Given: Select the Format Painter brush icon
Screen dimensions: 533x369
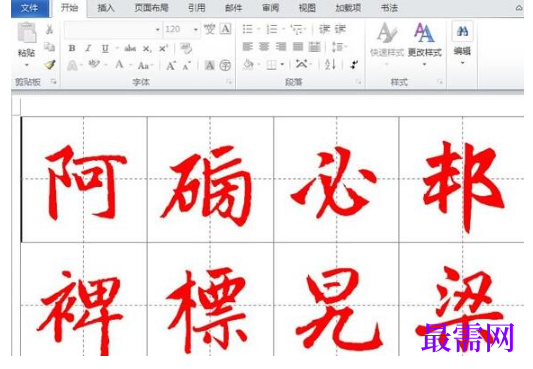Looking at the screenshot, I should pos(50,65).
